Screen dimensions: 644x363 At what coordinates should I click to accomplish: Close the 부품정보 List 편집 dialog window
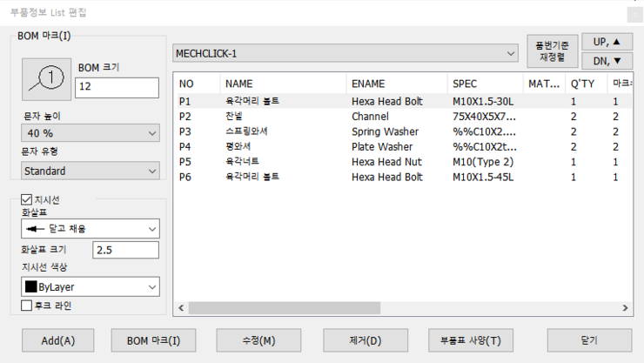635,15
